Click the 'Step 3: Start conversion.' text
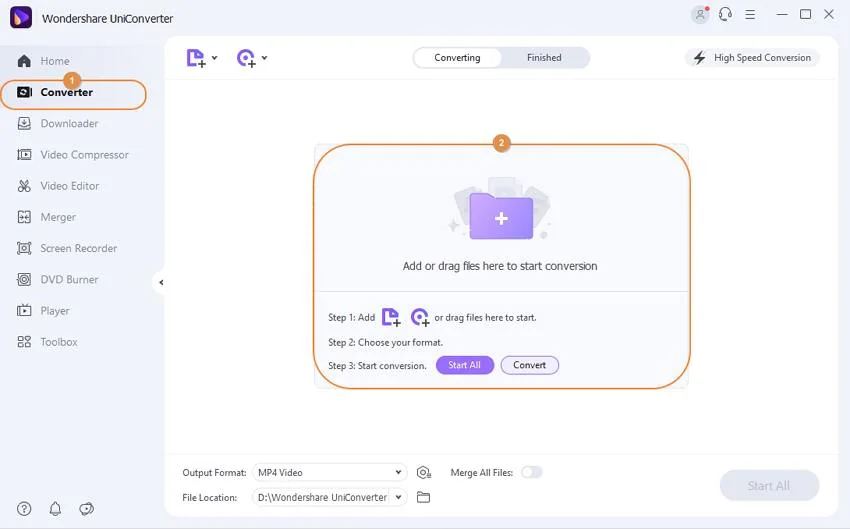Screen dimensions: 850x529 [x=377, y=366]
